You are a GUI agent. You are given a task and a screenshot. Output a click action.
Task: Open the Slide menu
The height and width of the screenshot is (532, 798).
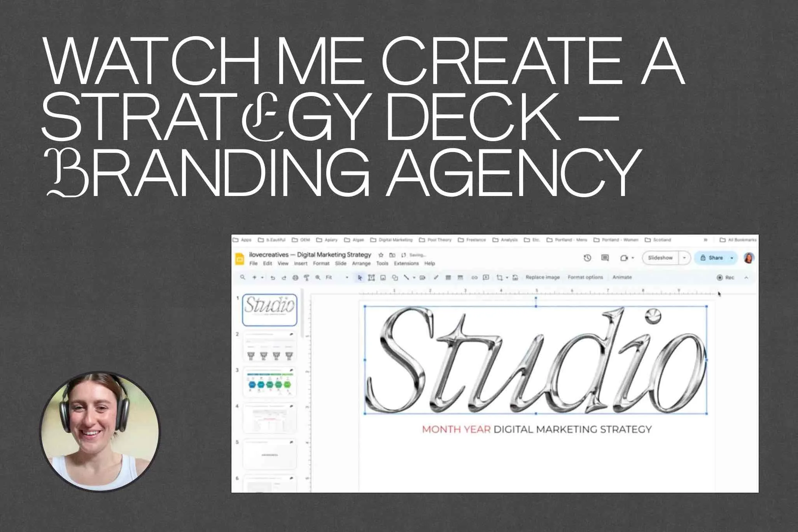pos(341,263)
